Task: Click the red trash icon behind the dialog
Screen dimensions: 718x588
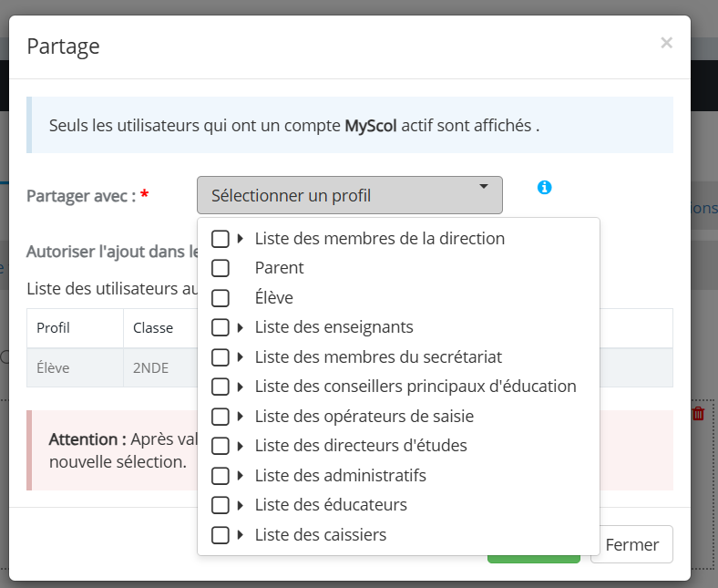Action: pos(698,413)
